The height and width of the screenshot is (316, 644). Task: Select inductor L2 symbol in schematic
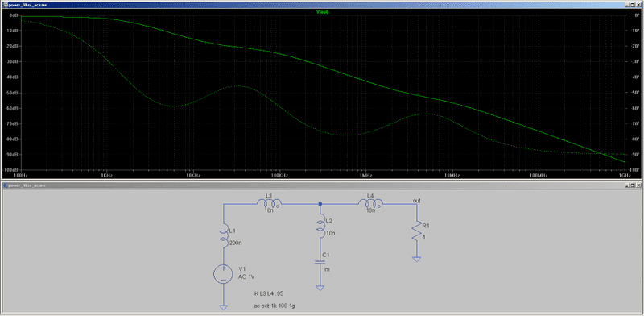[320, 226]
